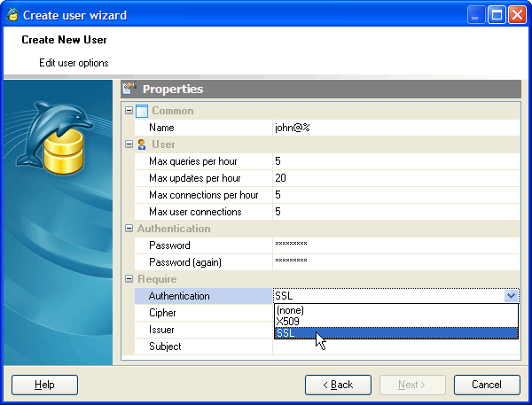This screenshot has width=532, height=405.
Task: Edit Max connections per hour value
Action: tap(396, 195)
